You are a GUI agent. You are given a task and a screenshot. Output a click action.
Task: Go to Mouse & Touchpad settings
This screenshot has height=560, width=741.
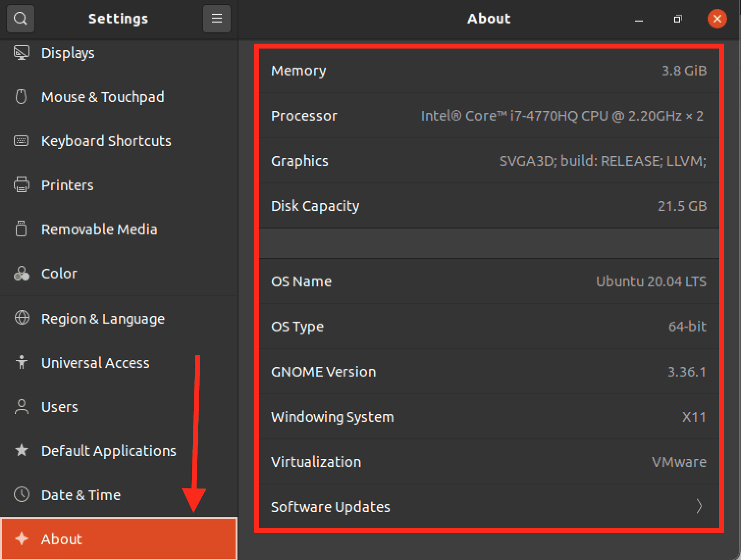pyautogui.click(x=119, y=97)
